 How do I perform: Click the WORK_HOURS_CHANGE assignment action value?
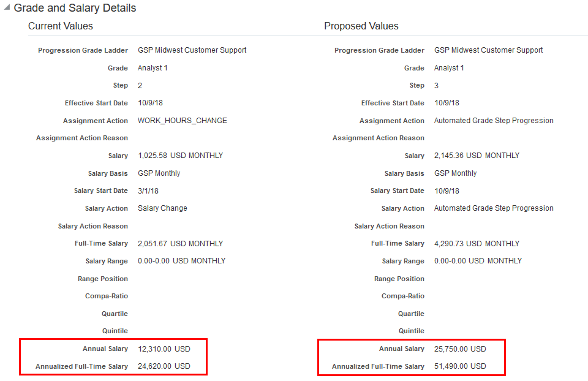point(182,121)
